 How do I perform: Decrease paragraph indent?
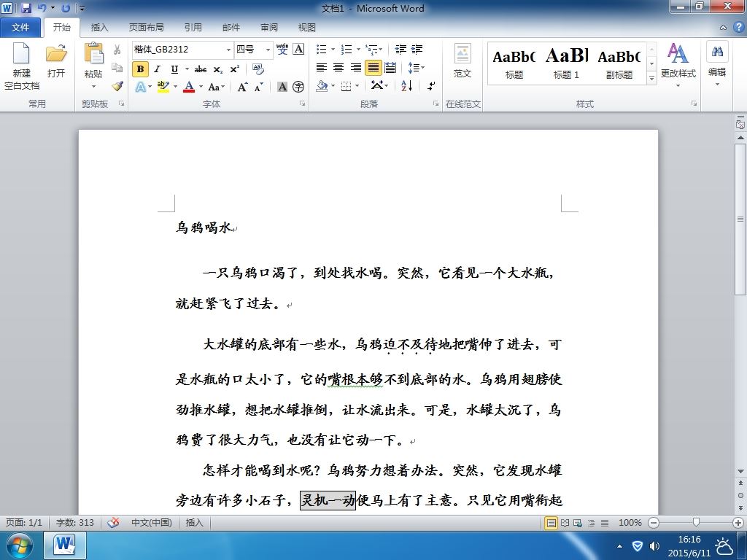point(400,49)
